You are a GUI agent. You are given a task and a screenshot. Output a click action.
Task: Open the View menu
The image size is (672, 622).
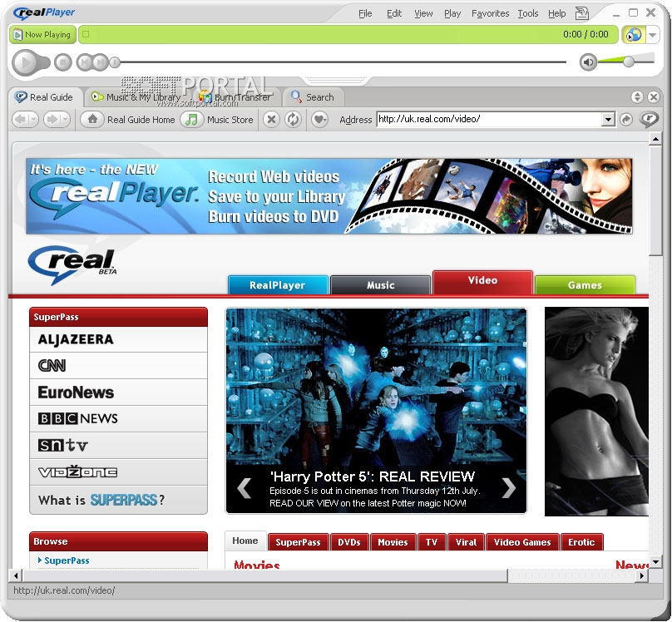click(423, 13)
